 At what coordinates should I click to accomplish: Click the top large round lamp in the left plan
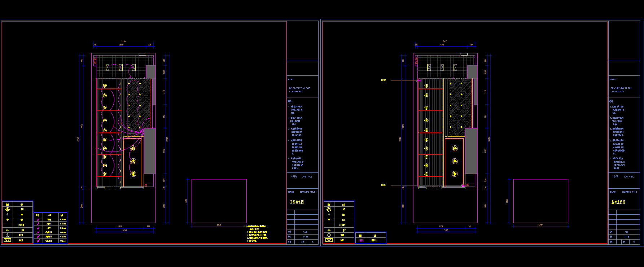coord(133,148)
